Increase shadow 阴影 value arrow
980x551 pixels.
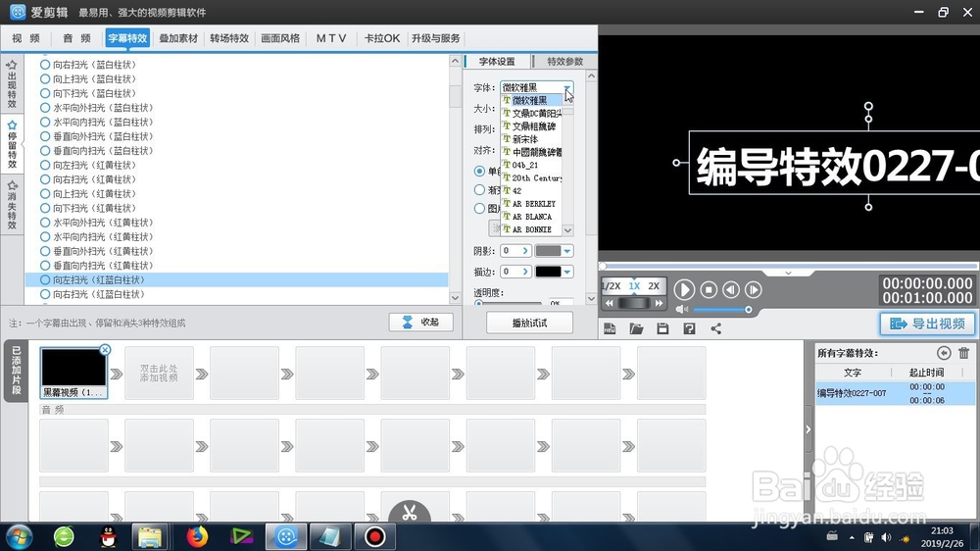click(525, 251)
